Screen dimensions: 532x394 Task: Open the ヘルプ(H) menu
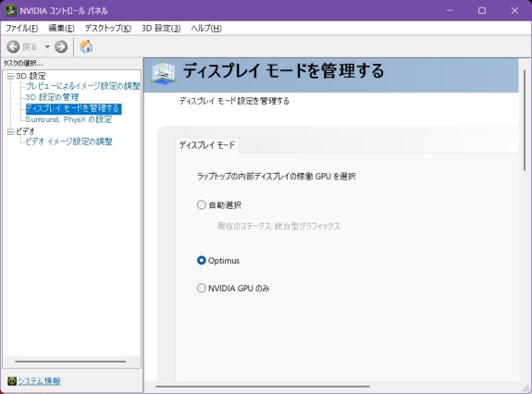[206, 28]
